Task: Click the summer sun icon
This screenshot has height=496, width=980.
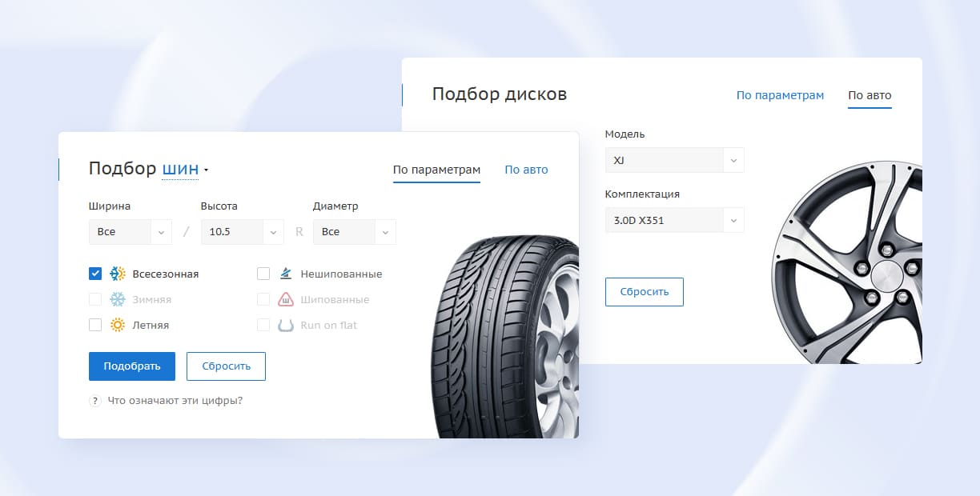Action: [117, 325]
